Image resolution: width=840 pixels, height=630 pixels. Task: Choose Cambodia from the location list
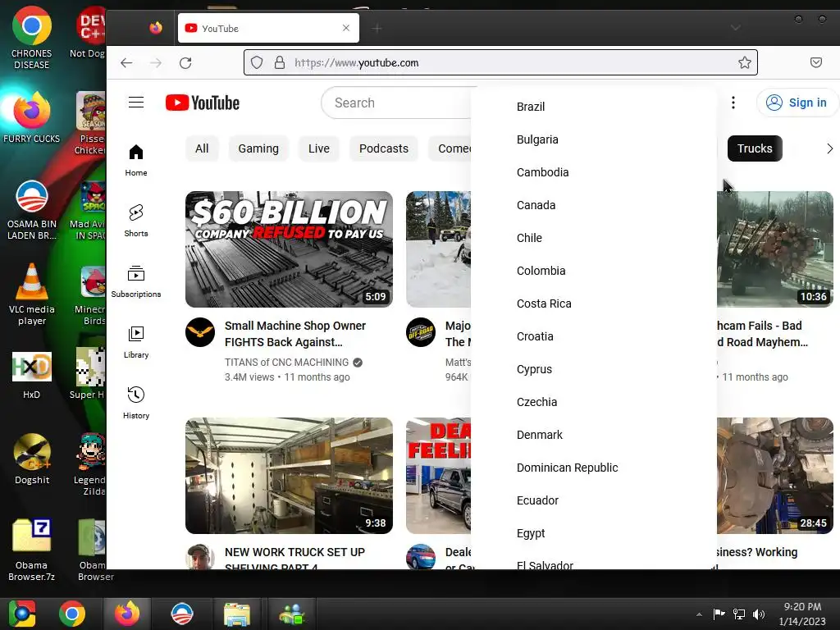594,172
